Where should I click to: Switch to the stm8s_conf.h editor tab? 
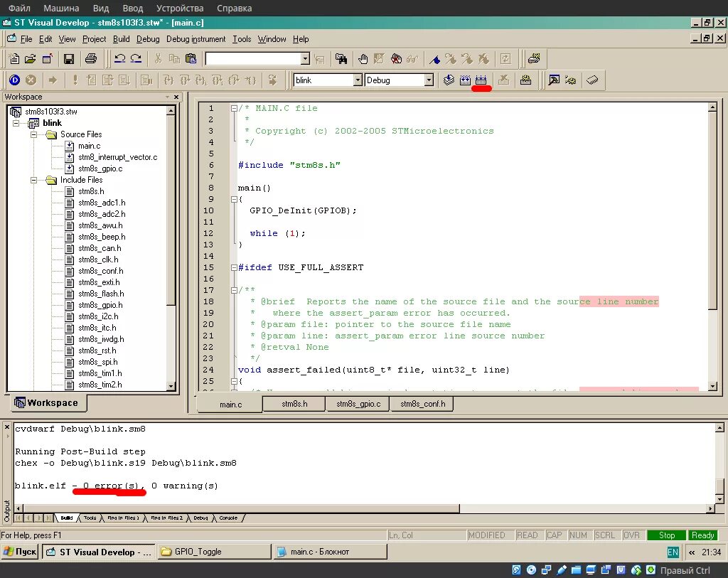click(422, 404)
